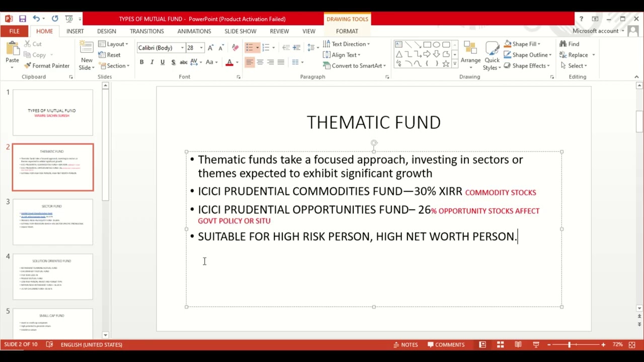
Task: Click the font color red swatch
Action: (229, 62)
